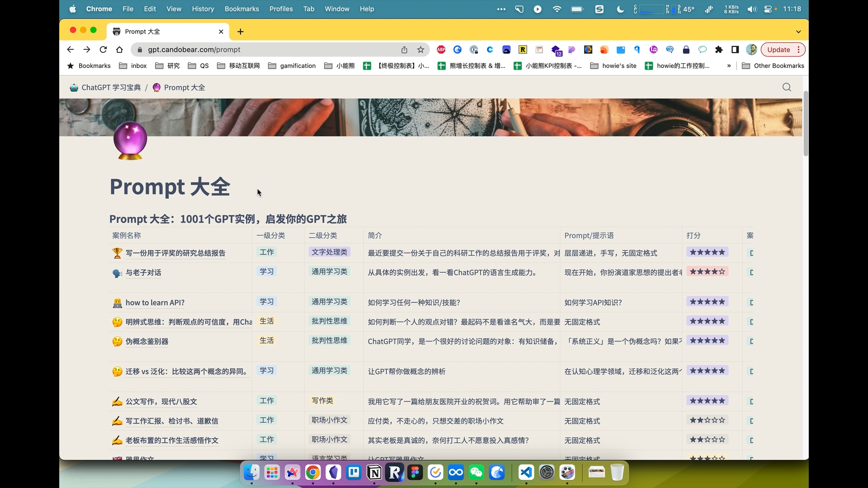
Task: Open a new browser tab
Action: (x=241, y=32)
